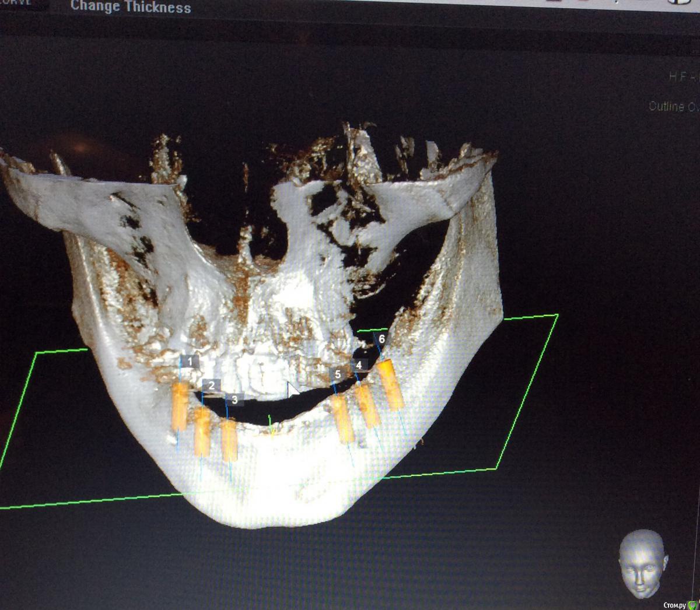This screenshot has width=700, height=610.
Task: Click the Стом.ру watermark logo
Action: 680,604
